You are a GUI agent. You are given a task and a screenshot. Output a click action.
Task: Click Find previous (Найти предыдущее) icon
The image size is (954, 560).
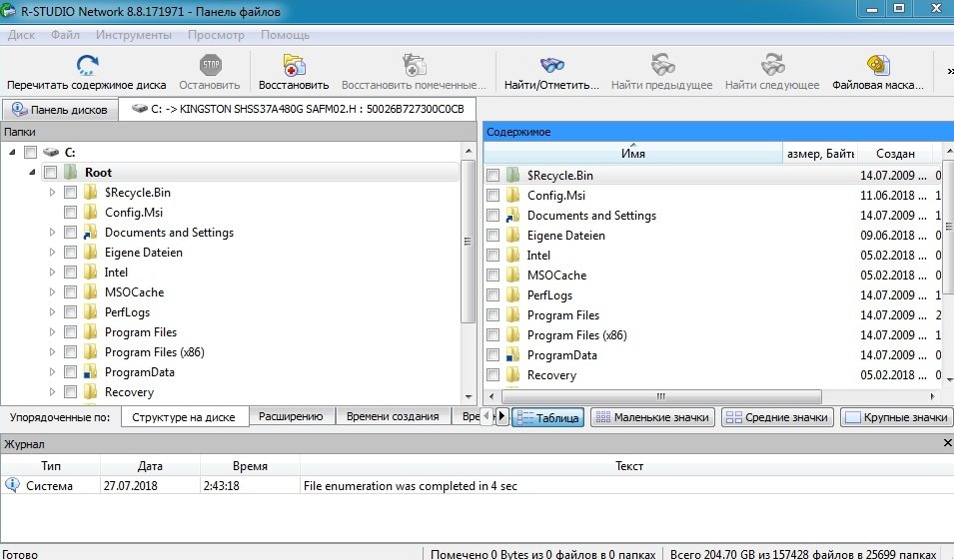(662, 65)
